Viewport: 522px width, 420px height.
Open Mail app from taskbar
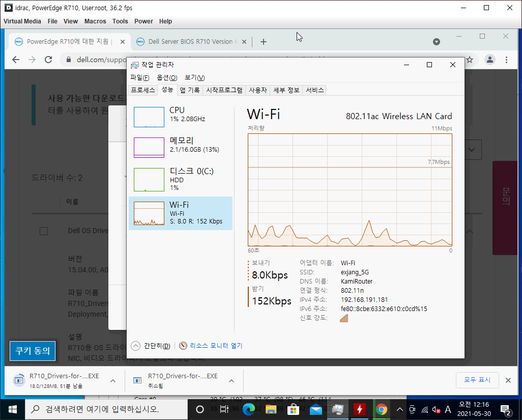point(315,409)
